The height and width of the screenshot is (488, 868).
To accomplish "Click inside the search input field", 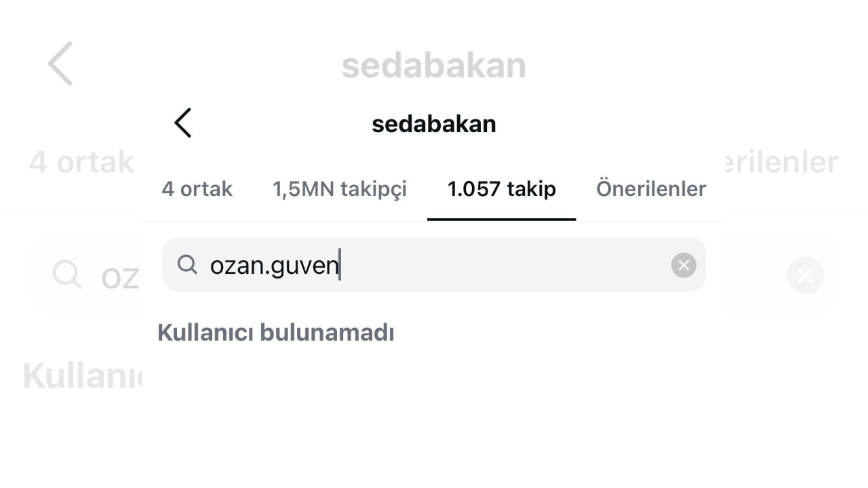I will 434,265.
